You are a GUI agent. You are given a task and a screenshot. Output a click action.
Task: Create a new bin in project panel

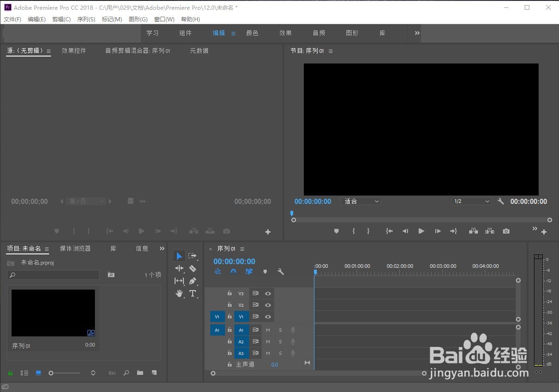click(x=140, y=373)
